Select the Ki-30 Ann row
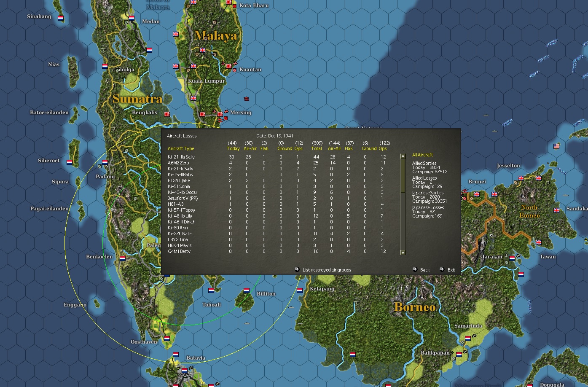 (x=277, y=228)
